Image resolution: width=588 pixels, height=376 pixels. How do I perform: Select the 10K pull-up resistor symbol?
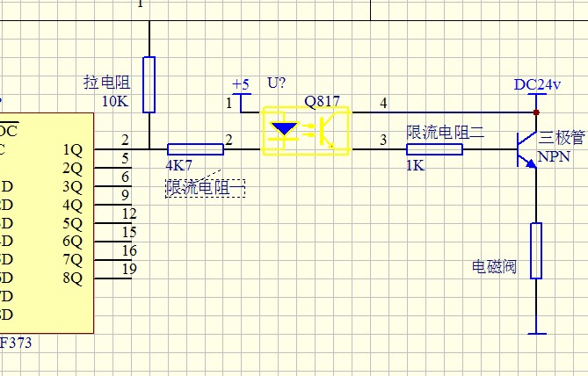[149, 84]
